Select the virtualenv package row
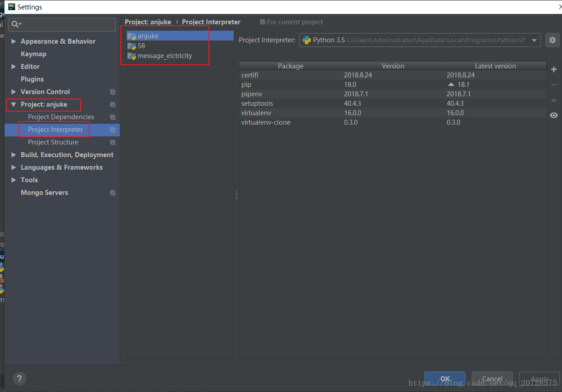Image resolution: width=562 pixels, height=392 pixels. (393, 113)
